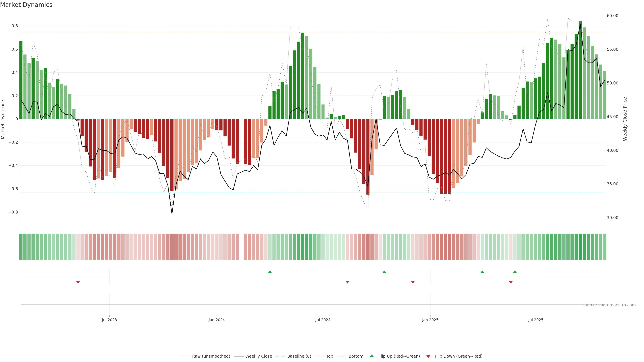Click the flip-down marker just after Jul 2024
The image size is (644, 362).
[x=347, y=282]
